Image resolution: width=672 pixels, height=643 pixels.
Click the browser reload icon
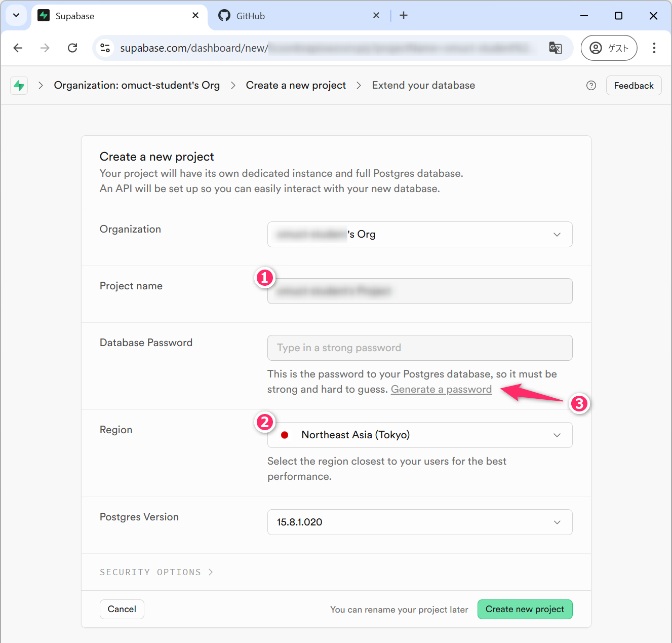tap(72, 48)
